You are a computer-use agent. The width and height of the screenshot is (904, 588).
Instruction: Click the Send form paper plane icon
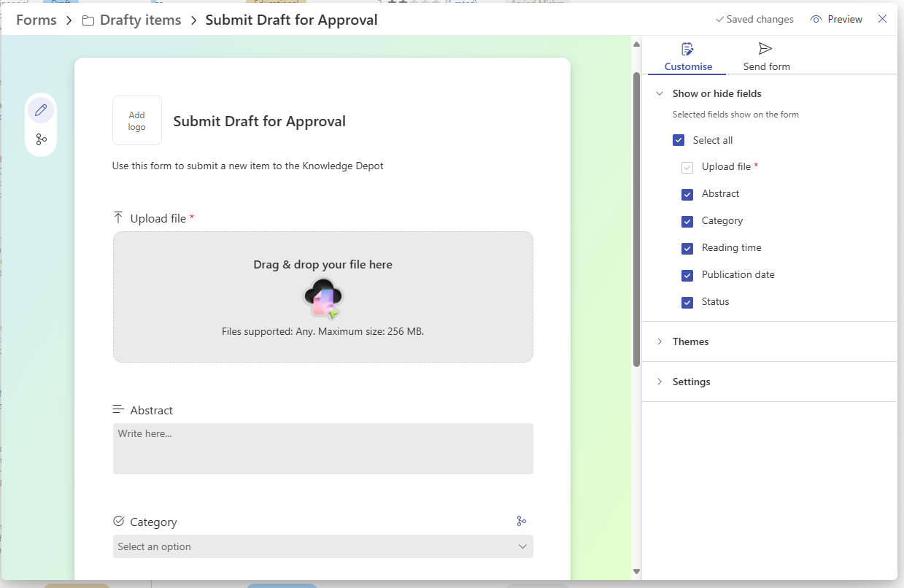click(x=765, y=49)
